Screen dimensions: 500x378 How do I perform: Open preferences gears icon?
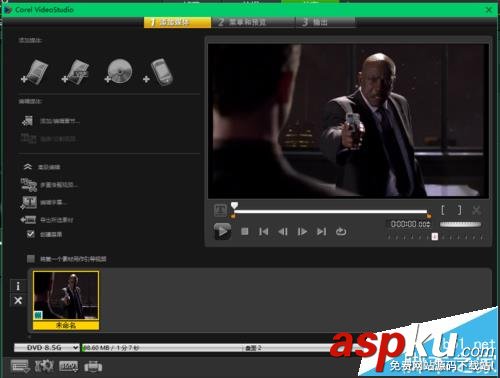[x=44, y=366]
